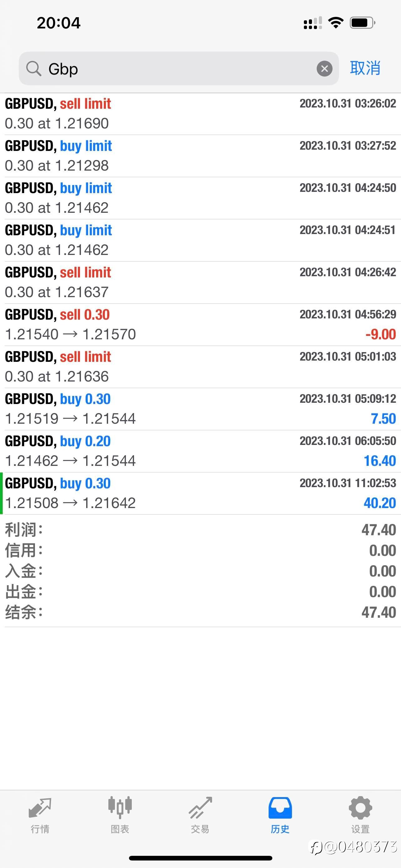Tap the 入金 deposit row
The height and width of the screenshot is (868, 401).
[x=200, y=571]
